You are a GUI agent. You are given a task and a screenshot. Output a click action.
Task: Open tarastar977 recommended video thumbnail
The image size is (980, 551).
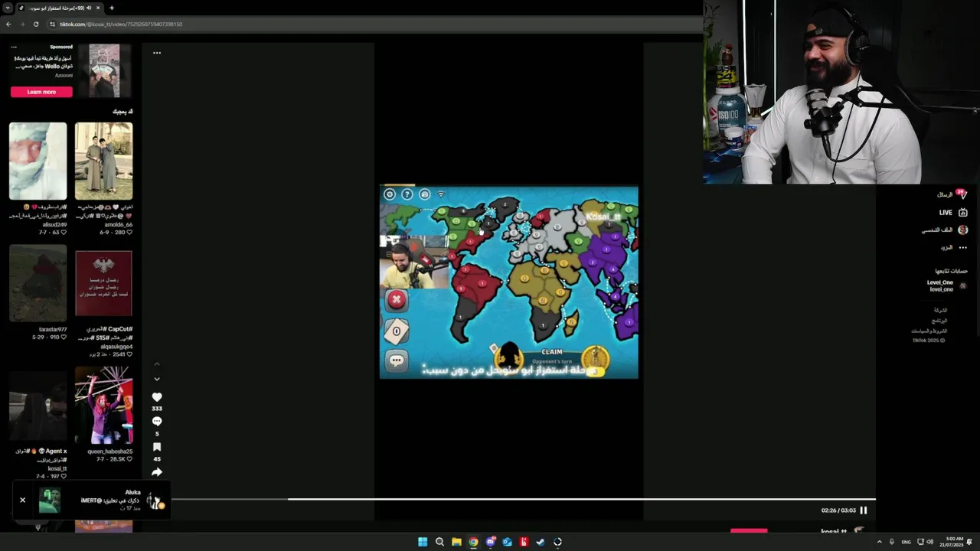tap(38, 283)
